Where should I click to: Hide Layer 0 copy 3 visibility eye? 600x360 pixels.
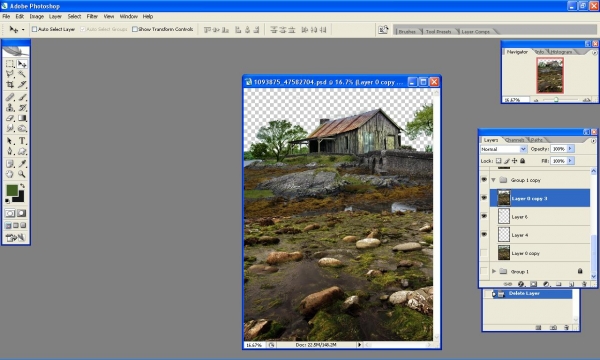[484, 198]
